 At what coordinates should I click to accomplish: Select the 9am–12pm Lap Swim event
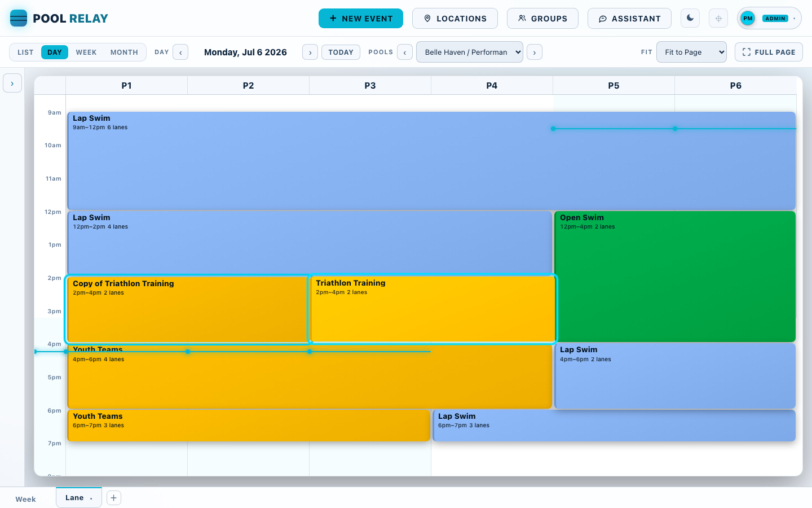click(431, 161)
